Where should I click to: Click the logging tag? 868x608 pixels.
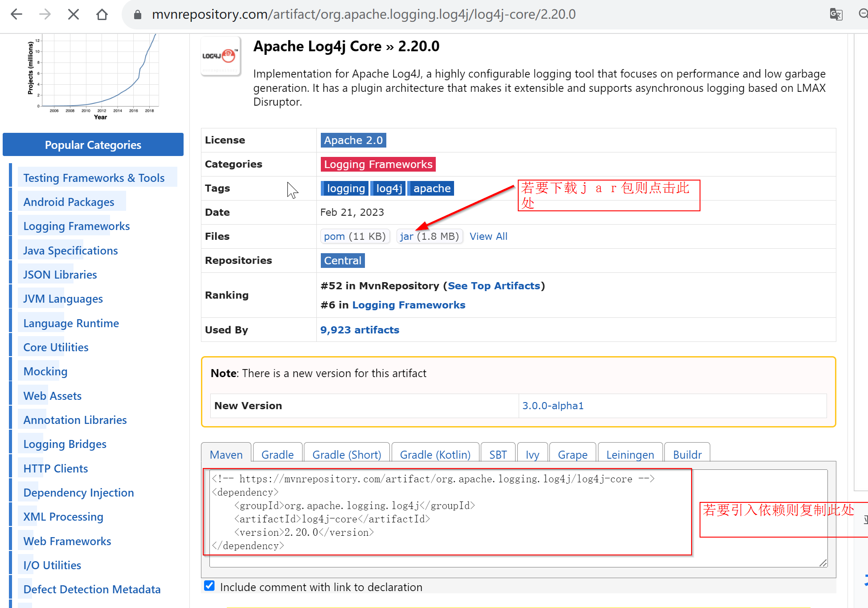(345, 188)
